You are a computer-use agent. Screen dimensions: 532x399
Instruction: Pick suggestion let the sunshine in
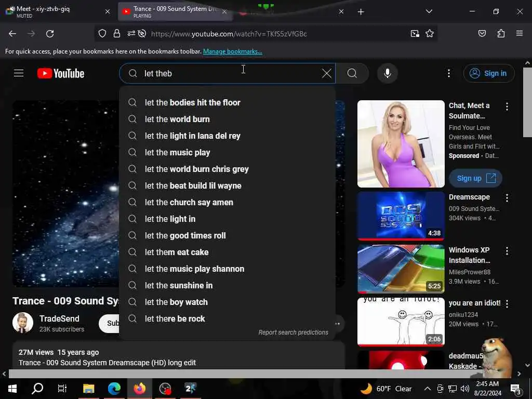pos(228,285)
